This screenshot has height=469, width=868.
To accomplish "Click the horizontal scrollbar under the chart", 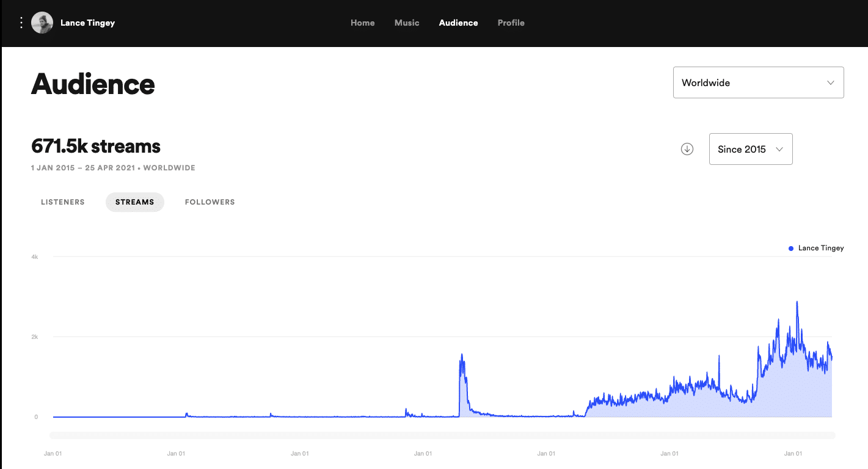I will point(443,435).
